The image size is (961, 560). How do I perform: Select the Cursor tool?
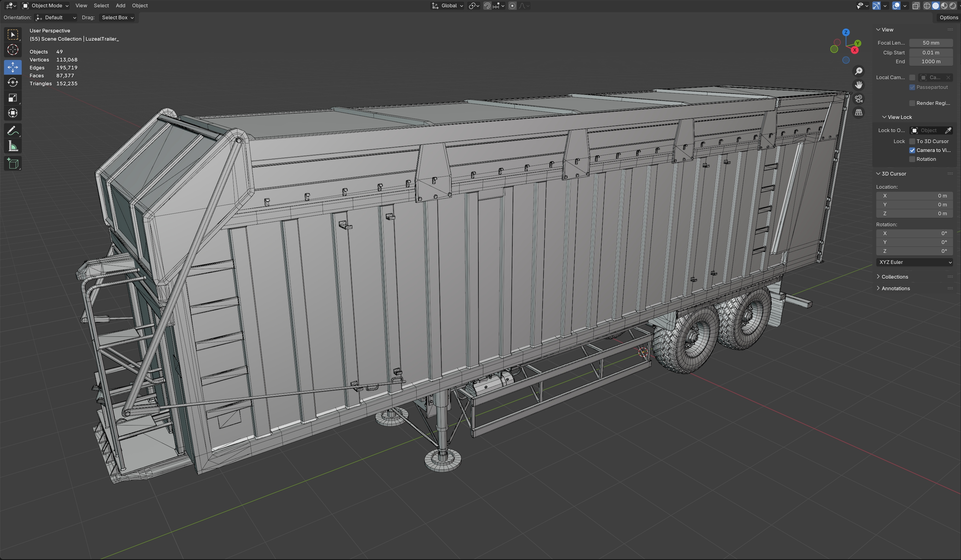tap(13, 50)
